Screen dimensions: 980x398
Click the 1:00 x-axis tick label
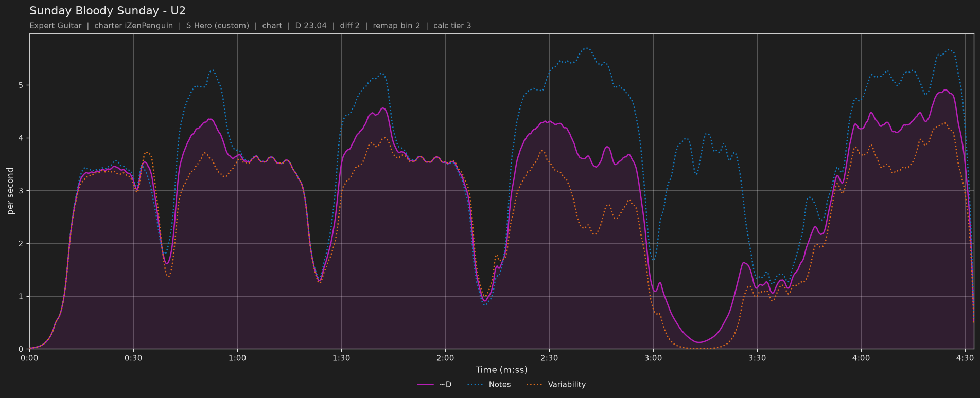coord(237,358)
